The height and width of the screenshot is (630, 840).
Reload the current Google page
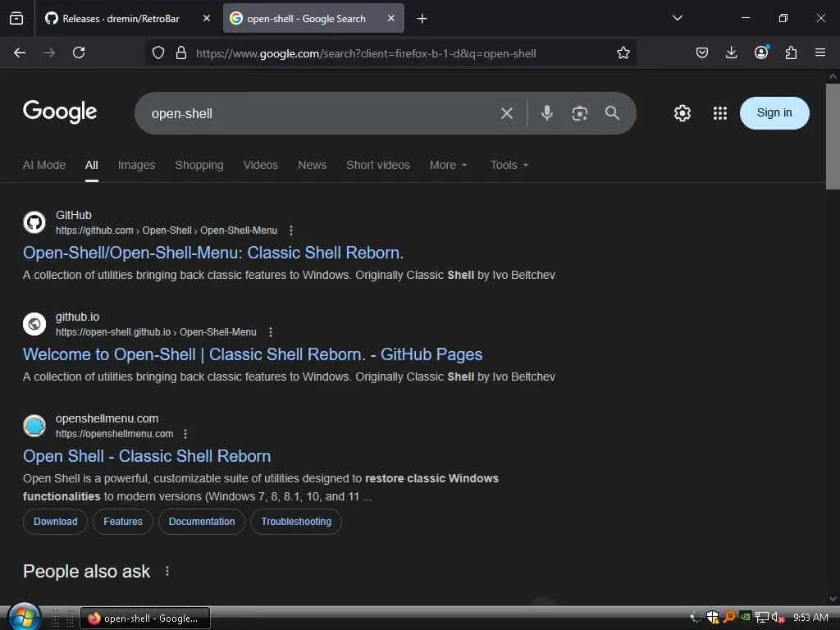(79, 52)
